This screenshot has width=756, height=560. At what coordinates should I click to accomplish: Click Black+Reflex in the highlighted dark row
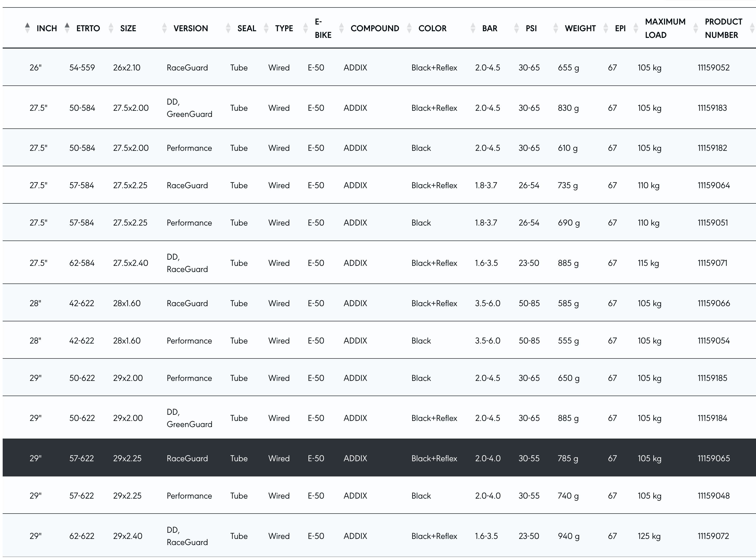434,458
